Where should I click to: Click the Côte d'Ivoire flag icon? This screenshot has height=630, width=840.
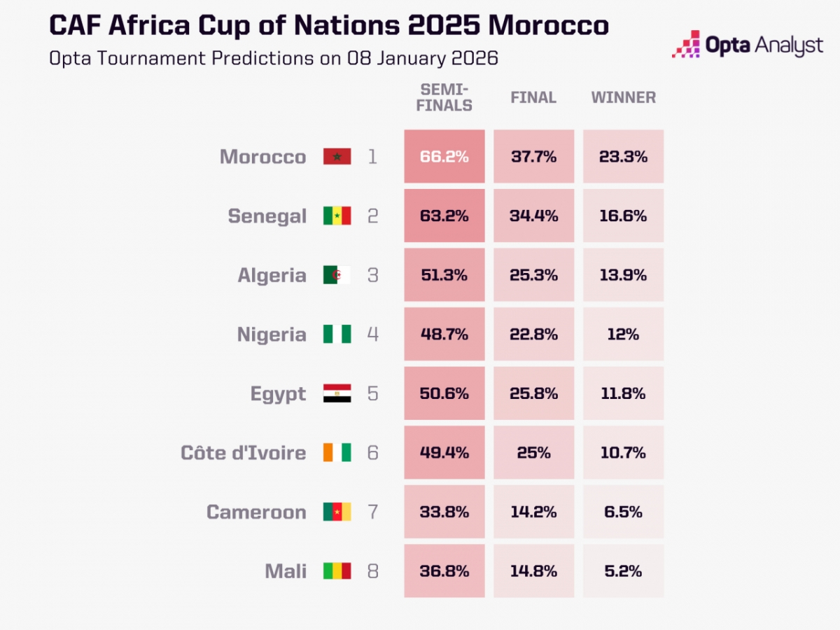[337, 453]
